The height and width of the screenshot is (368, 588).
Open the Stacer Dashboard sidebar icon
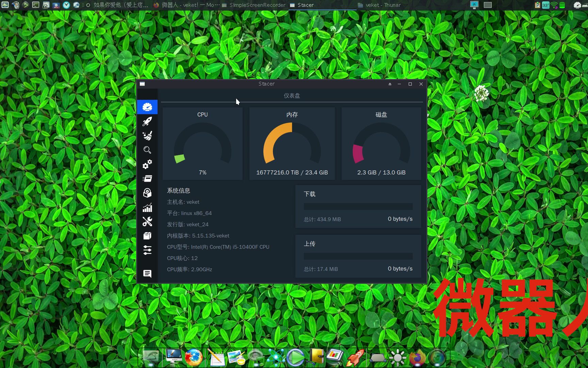(147, 107)
